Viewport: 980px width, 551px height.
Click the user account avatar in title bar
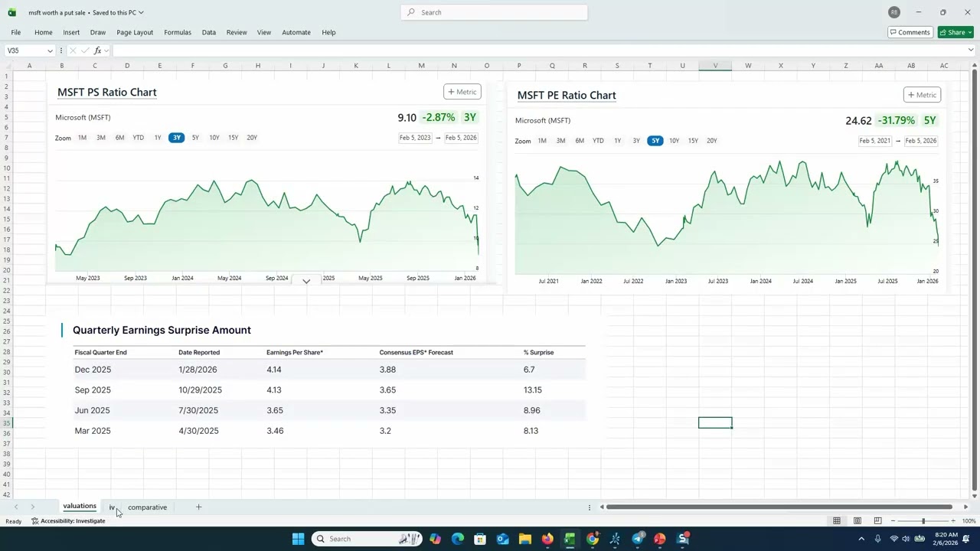tap(894, 12)
